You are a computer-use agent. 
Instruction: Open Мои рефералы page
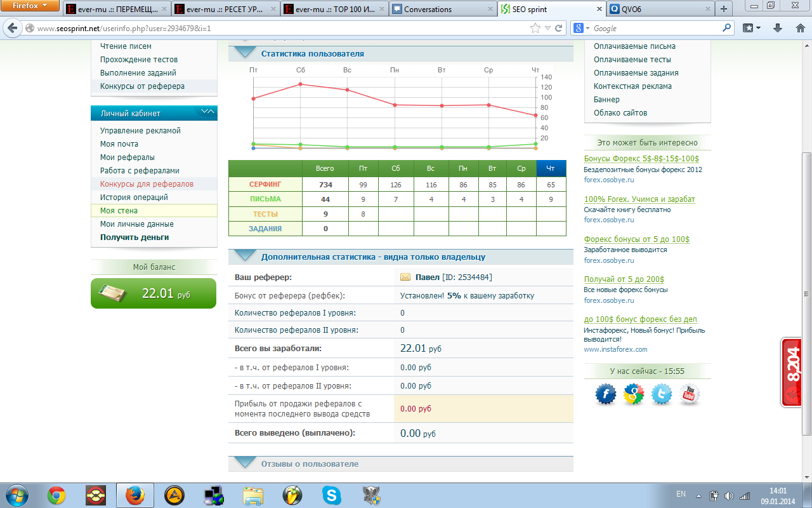tap(128, 157)
